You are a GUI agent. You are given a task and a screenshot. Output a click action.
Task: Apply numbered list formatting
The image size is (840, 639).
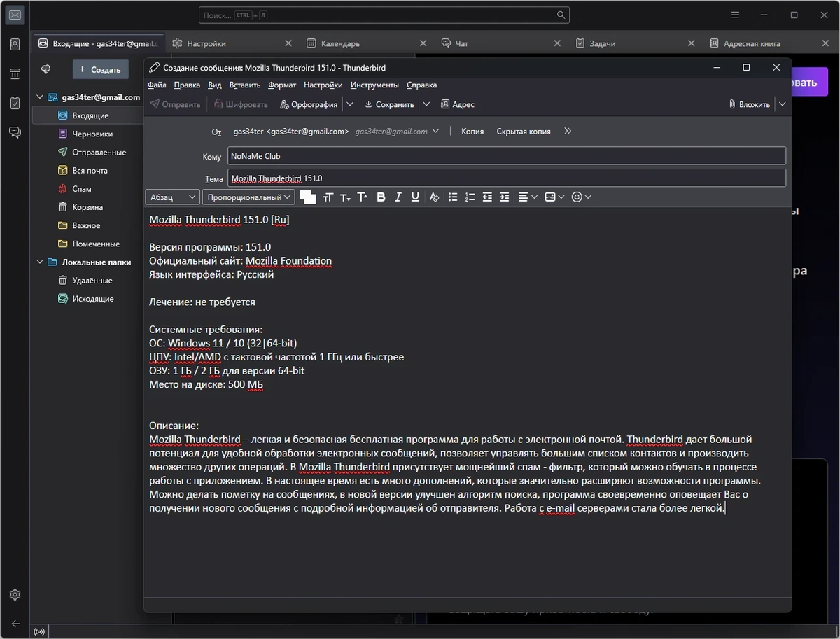(x=470, y=197)
